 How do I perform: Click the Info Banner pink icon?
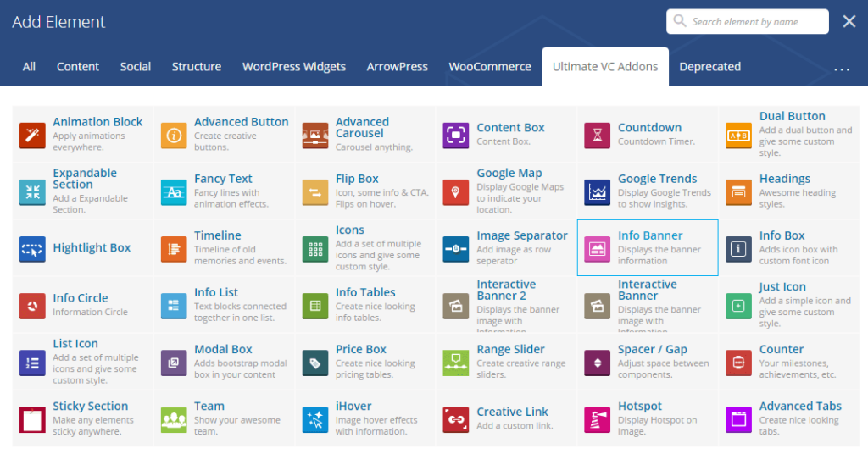click(x=598, y=249)
